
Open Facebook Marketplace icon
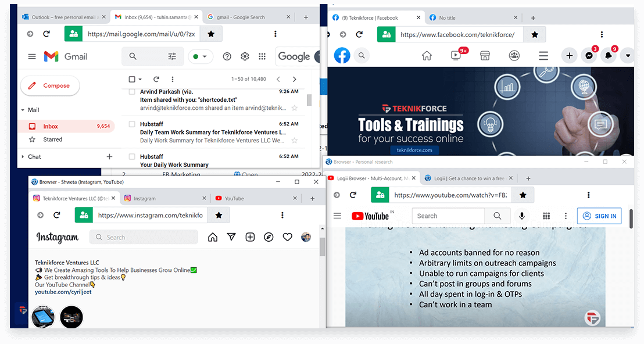pos(485,55)
